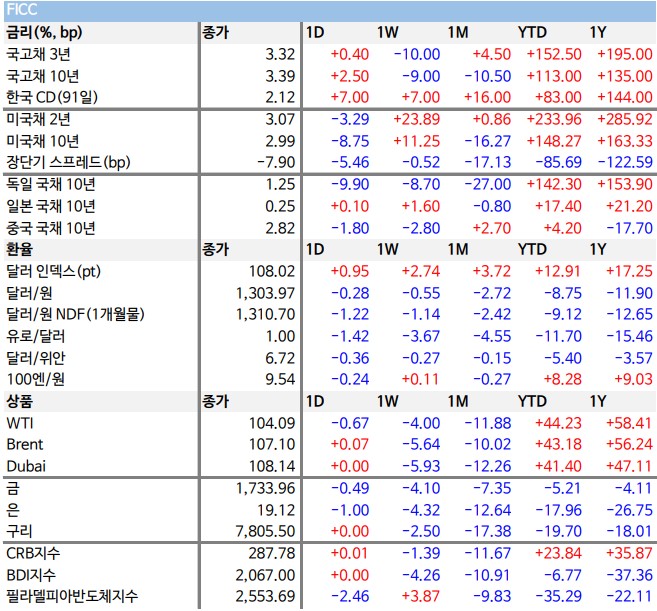Click the Dubai row label
Image resolution: width=657 pixels, height=611 pixels.
(26, 466)
